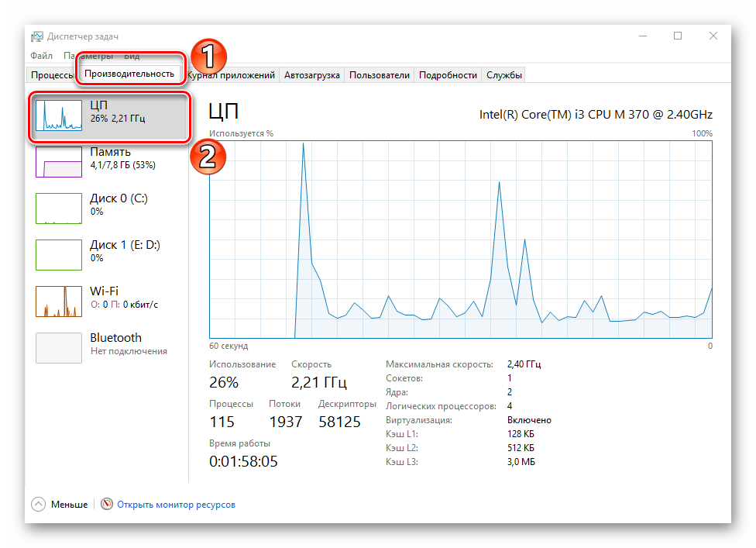This screenshot has width=756, height=548.
Task: Open the Файл menu
Action: click(41, 56)
